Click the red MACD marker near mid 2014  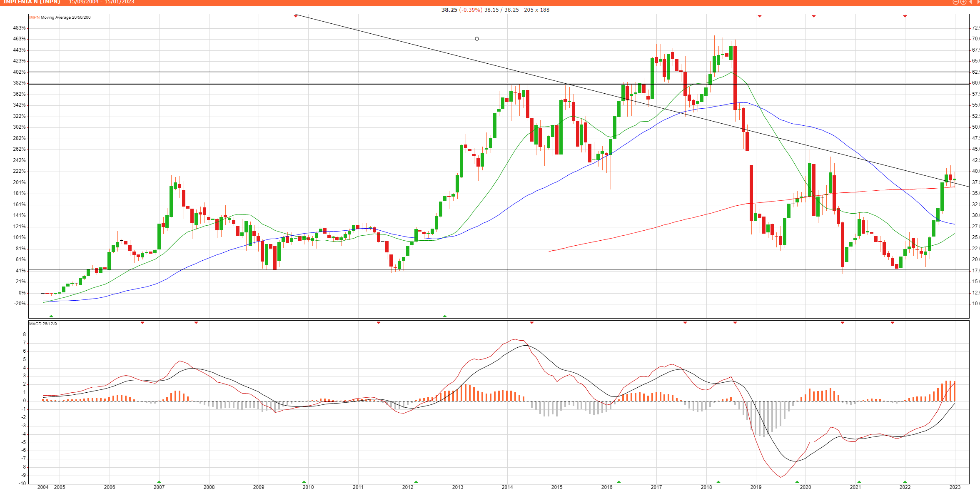532,322
